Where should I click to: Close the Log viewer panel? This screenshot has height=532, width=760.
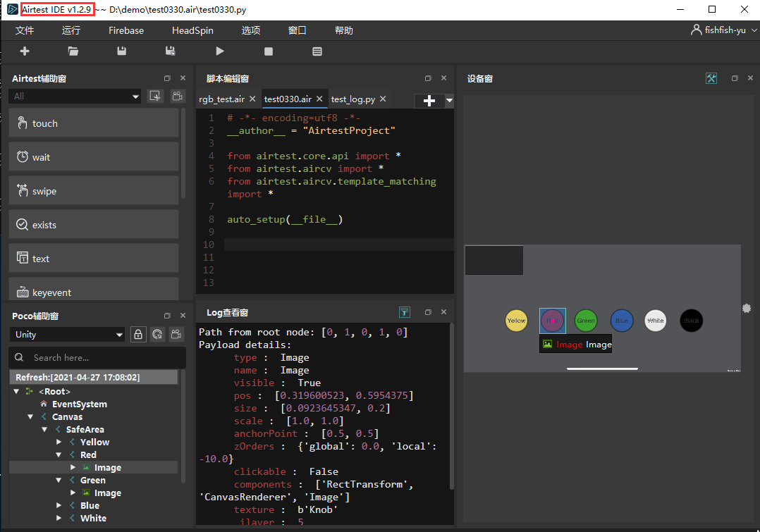[x=443, y=312]
